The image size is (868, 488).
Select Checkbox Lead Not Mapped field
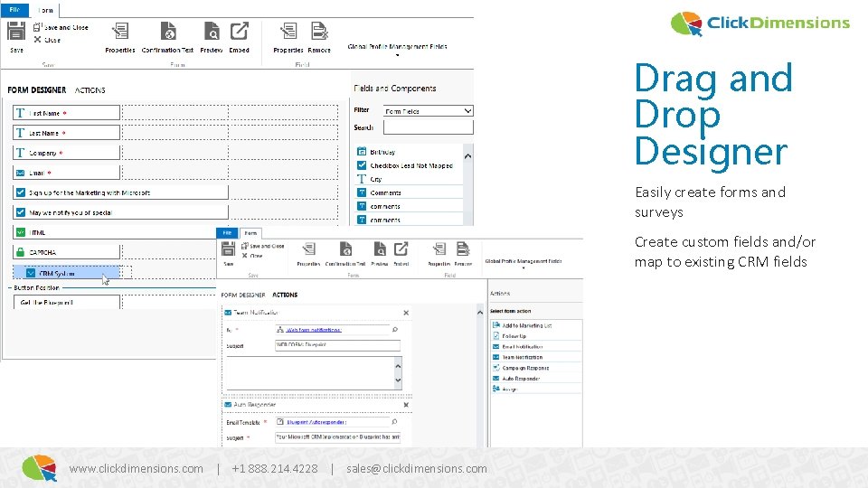point(410,165)
